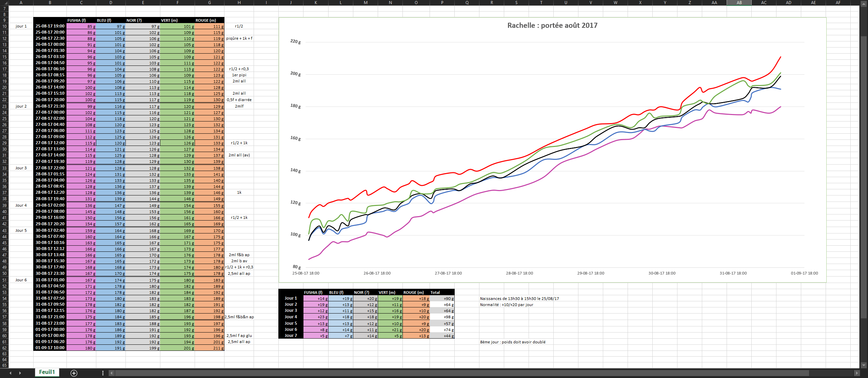This screenshot has width=868, height=378.
Task: Open the Feuil1 sheet tab
Action: (x=47, y=372)
